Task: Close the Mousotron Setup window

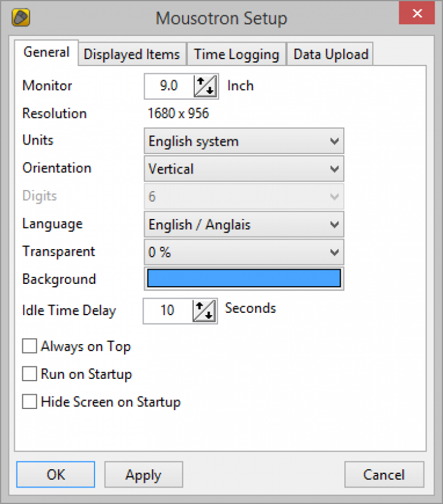Action: 416,14
